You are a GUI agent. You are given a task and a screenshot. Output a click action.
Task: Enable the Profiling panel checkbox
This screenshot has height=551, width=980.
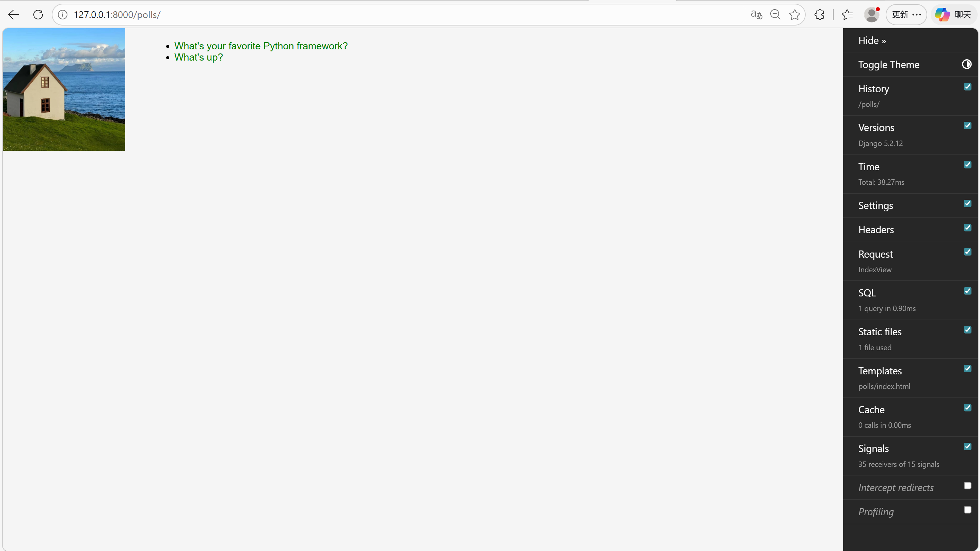(967, 510)
